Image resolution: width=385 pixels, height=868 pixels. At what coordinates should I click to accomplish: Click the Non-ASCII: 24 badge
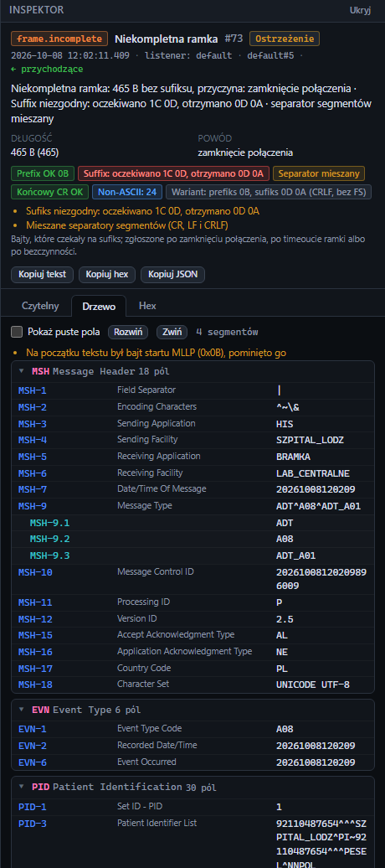click(x=127, y=192)
